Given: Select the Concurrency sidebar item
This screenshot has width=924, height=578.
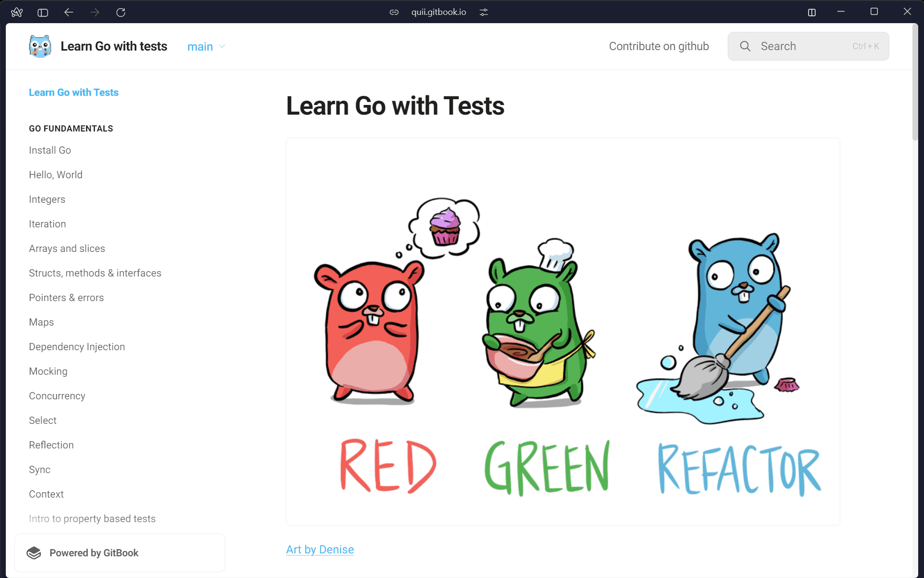Looking at the screenshot, I should pyautogui.click(x=57, y=395).
